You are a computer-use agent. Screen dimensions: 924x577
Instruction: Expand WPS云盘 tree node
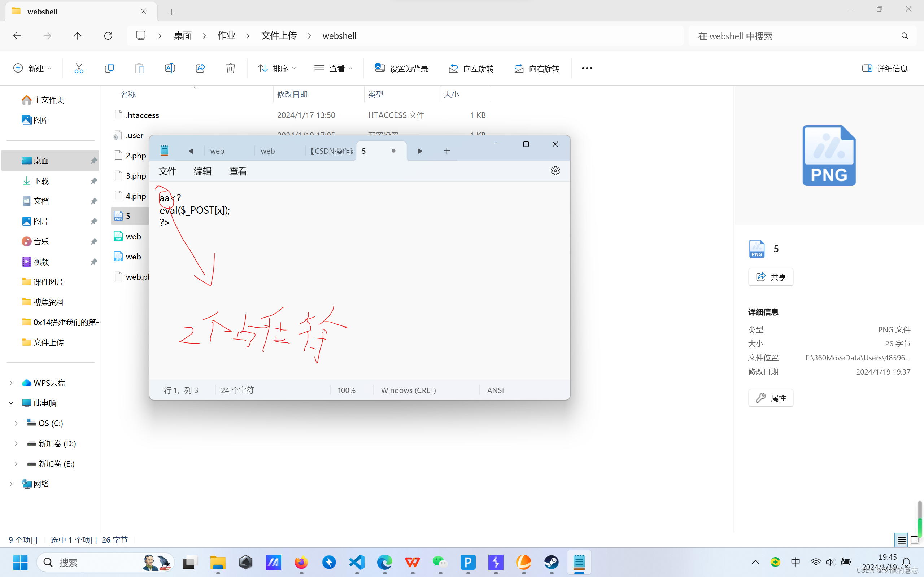(x=11, y=383)
